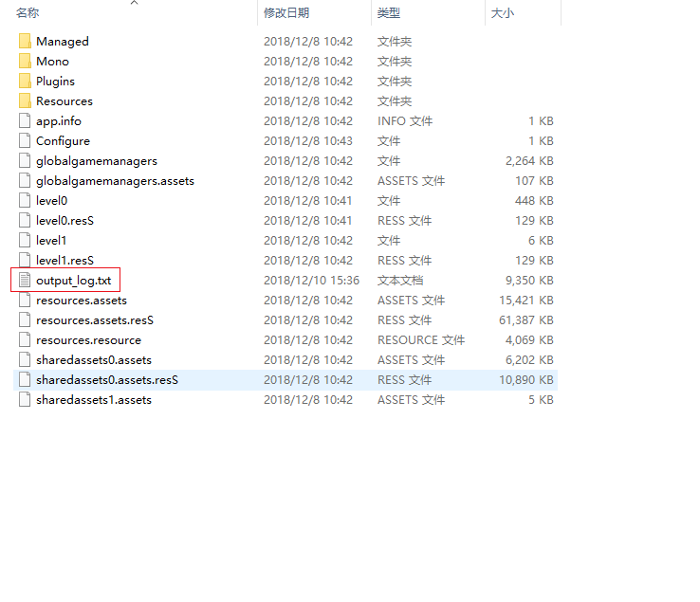Select the Plugins folder name
Screen dimensions: 700x602
tap(55, 82)
